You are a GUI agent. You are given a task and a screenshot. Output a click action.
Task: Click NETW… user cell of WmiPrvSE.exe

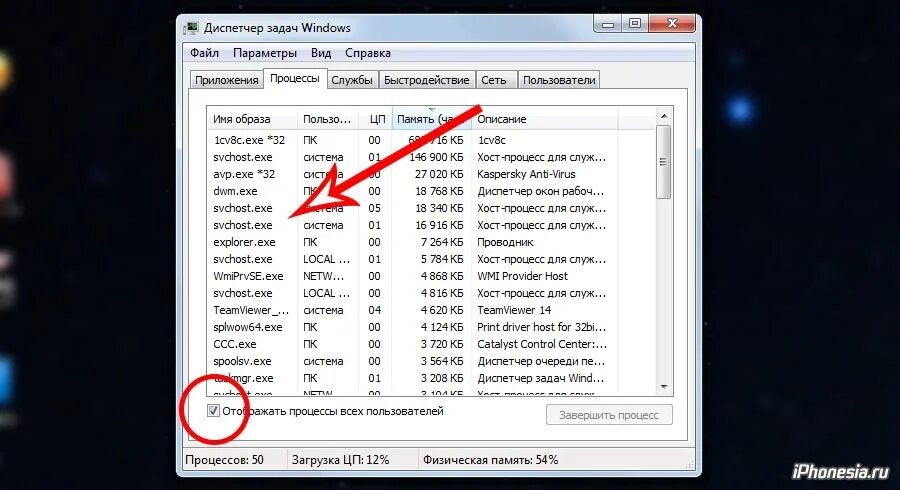click(324, 276)
